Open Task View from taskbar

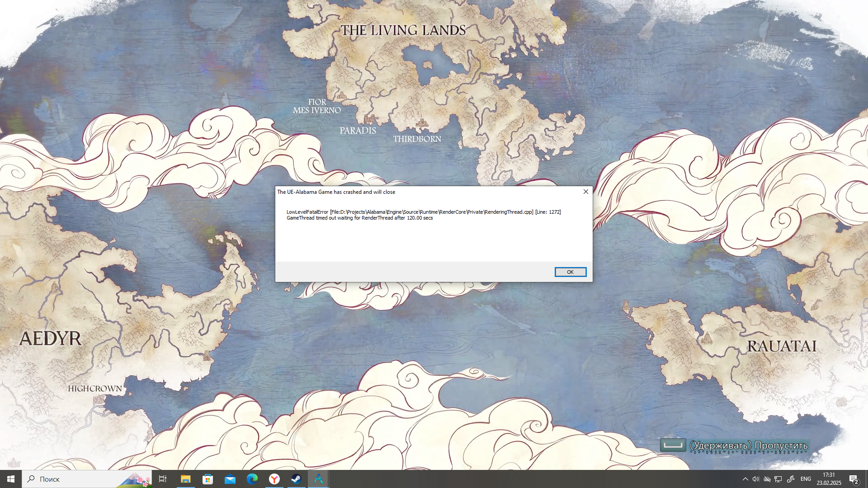(x=163, y=479)
